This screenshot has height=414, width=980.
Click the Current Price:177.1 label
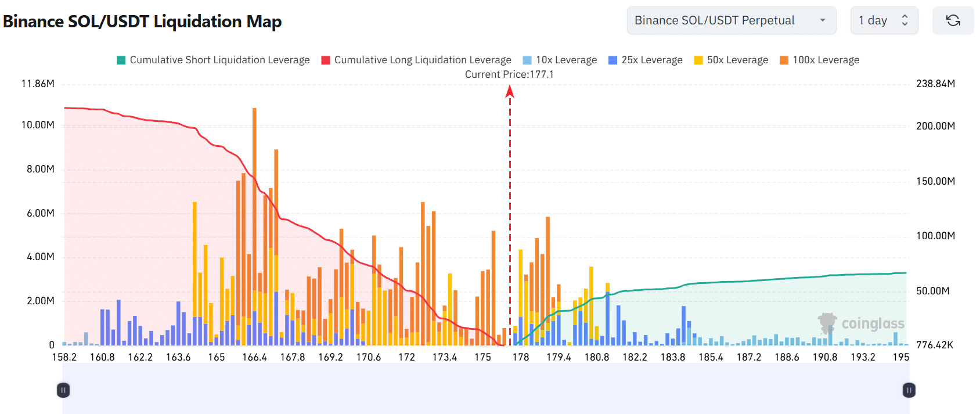509,74
